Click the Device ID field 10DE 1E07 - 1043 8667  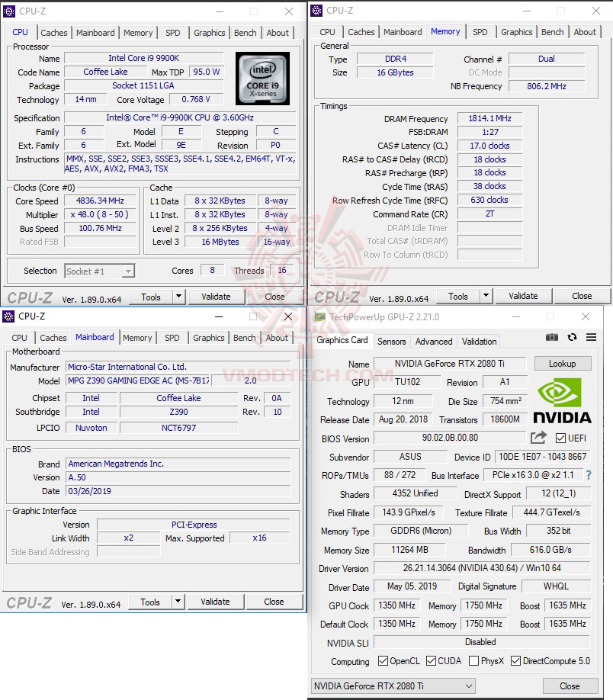pos(542,456)
